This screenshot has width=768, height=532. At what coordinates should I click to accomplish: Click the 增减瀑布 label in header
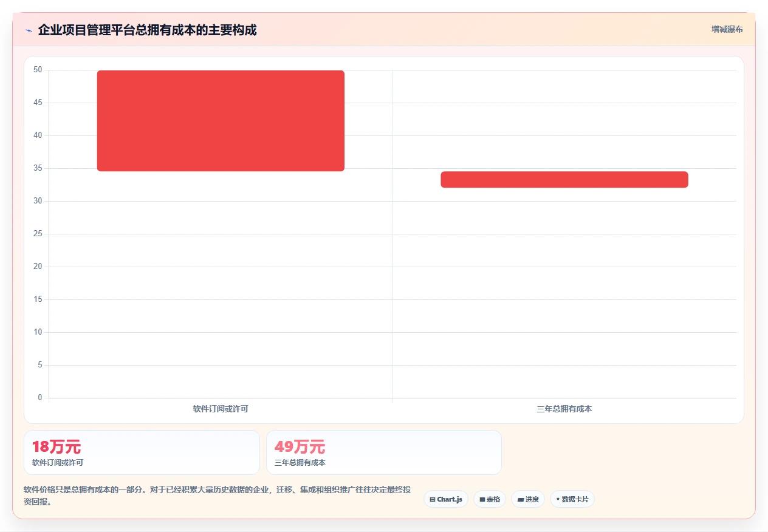(727, 29)
